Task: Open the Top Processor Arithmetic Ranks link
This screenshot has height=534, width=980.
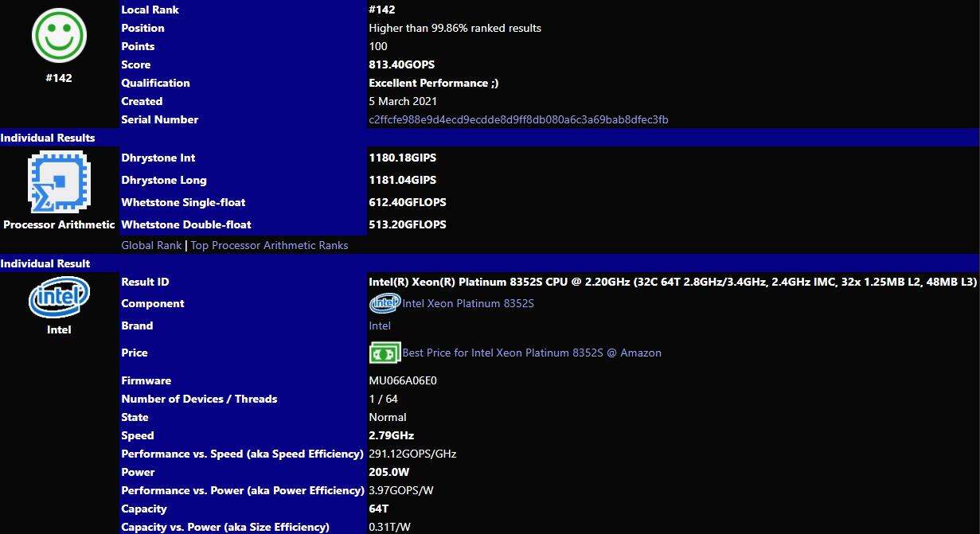Action: pyautogui.click(x=269, y=246)
